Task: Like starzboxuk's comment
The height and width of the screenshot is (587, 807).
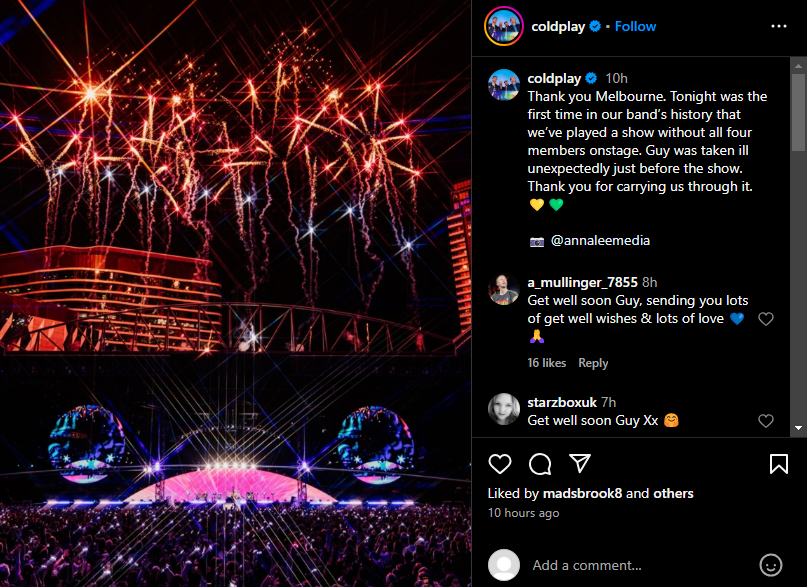Action: pyautogui.click(x=766, y=421)
